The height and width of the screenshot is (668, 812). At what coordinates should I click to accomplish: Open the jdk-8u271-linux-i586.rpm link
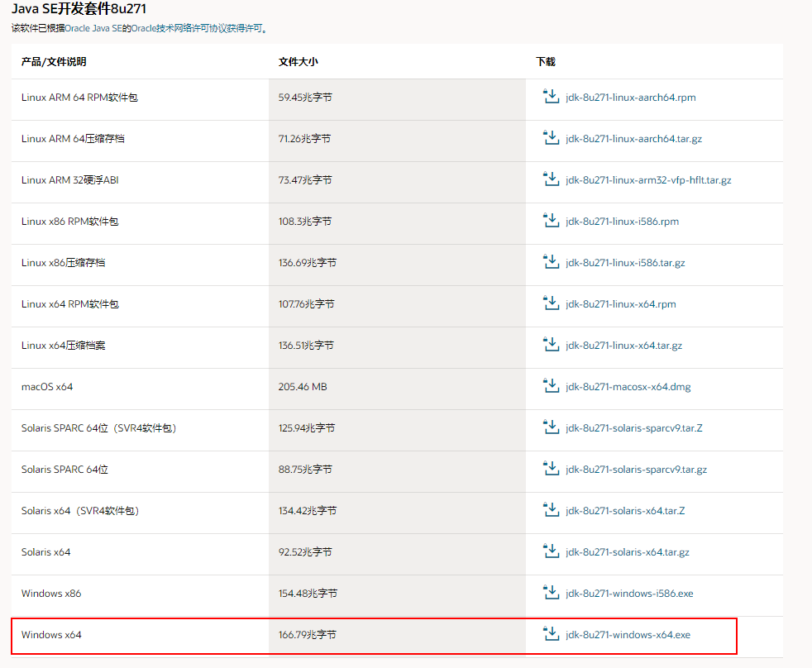(x=622, y=222)
